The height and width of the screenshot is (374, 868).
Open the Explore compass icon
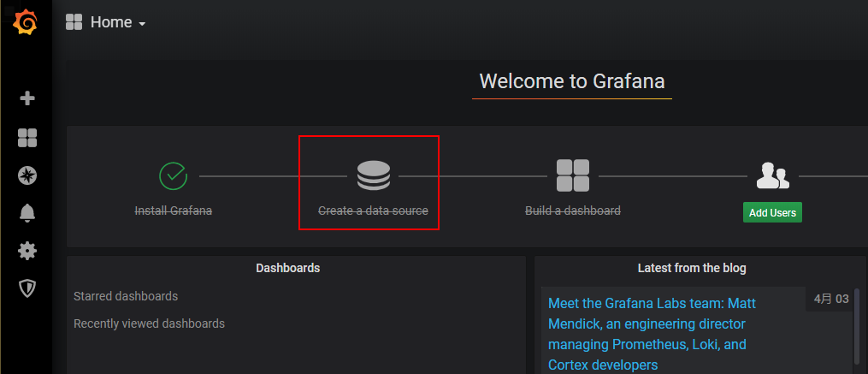[27, 175]
